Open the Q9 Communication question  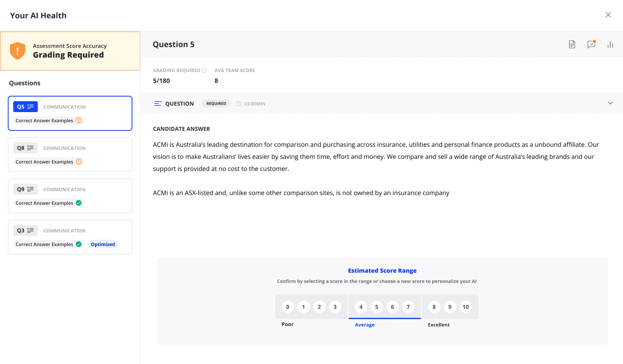point(70,195)
